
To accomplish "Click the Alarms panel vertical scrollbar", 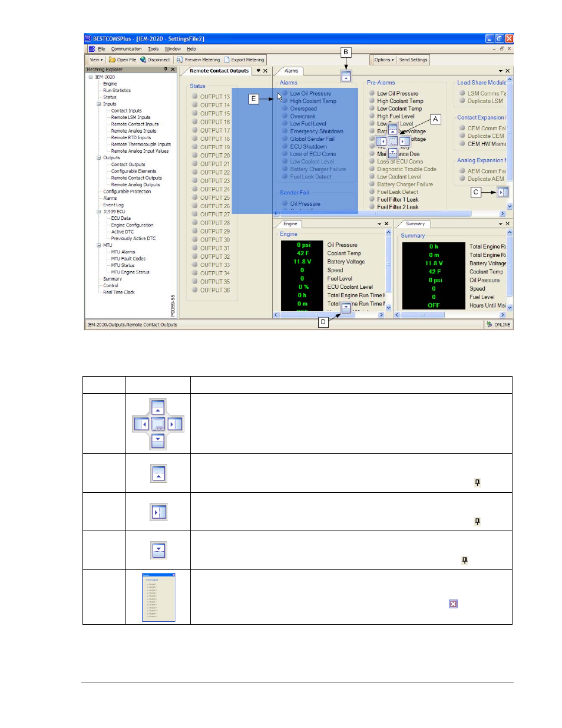I will [x=510, y=143].
